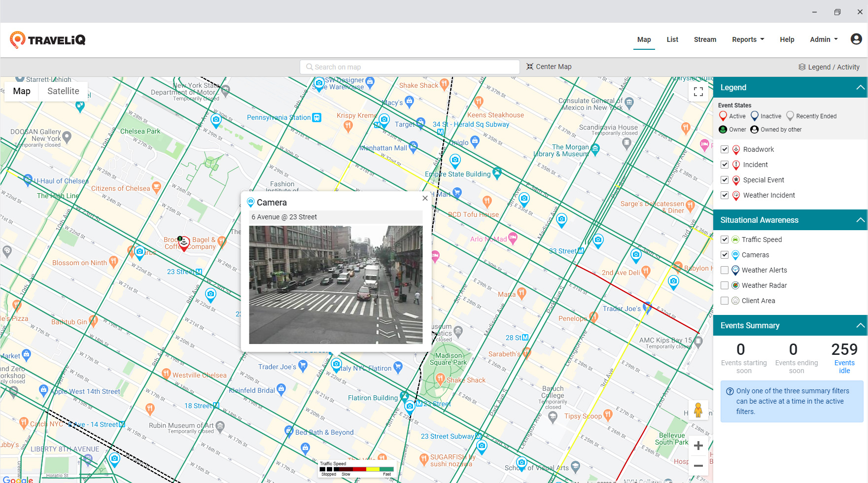
Task: Select the 23 Street subway station icon
Action: point(199,272)
